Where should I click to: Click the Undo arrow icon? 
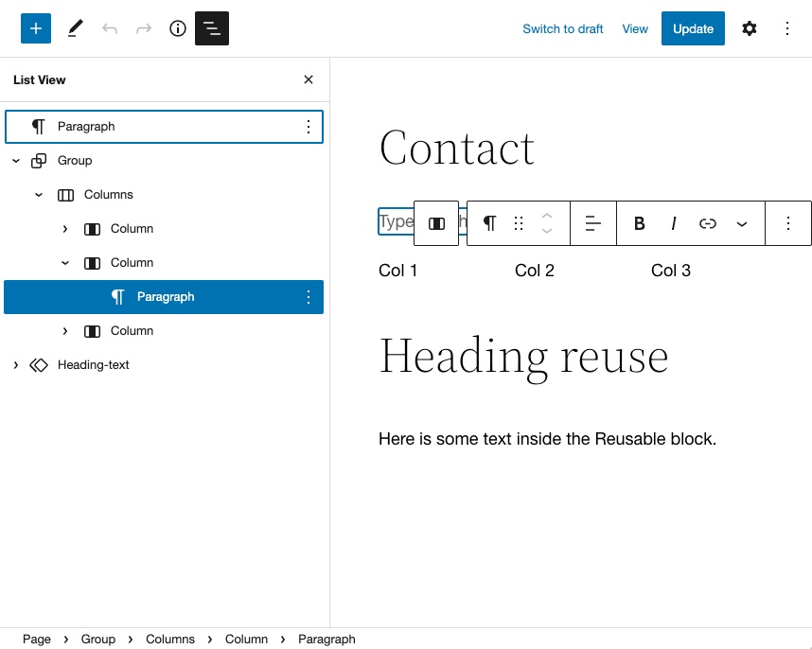110,28
